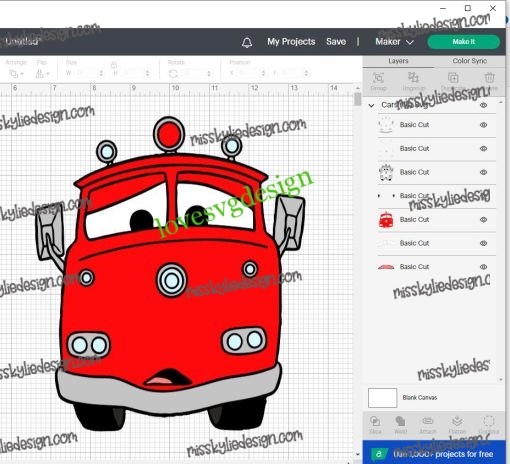Click the Blank Canvas color swatch
Viewport: 510px width, 464px height.
[x=382, y=398]
